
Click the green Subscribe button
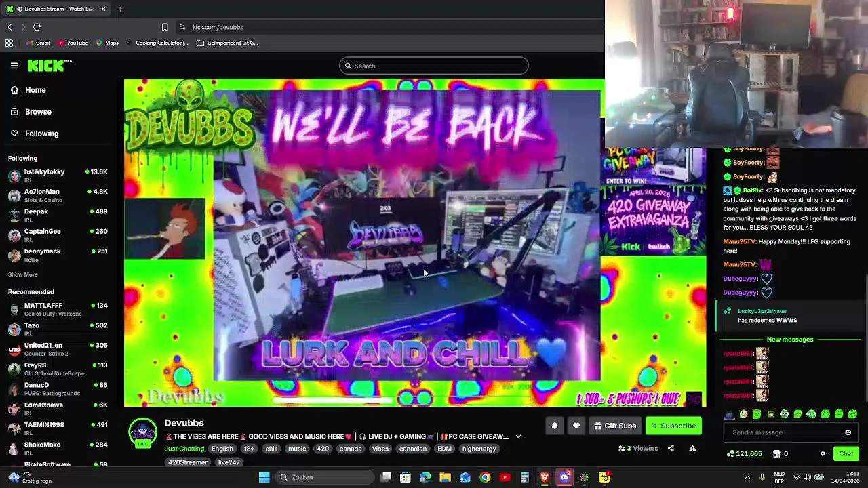(673, 426)
